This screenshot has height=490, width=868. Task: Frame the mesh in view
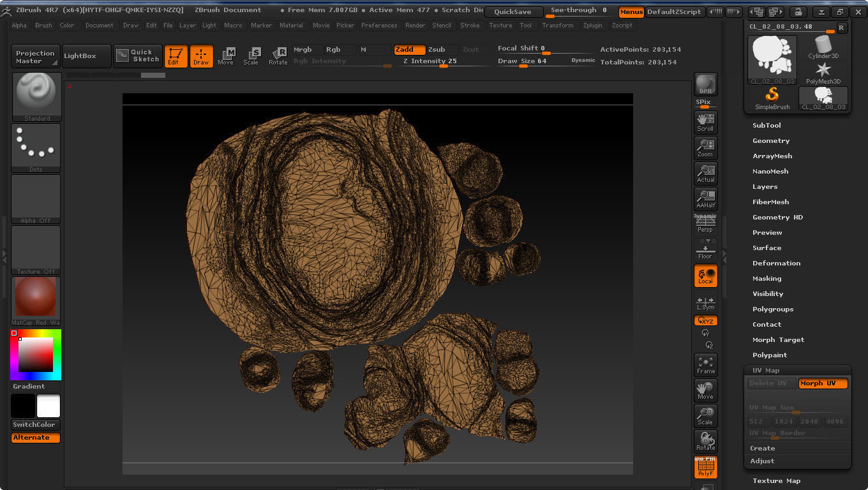coord(705,365)
